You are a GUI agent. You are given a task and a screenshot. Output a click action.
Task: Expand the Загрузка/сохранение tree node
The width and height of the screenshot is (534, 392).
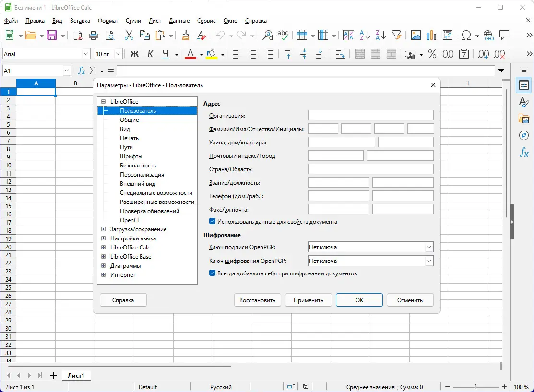(104, 229)
